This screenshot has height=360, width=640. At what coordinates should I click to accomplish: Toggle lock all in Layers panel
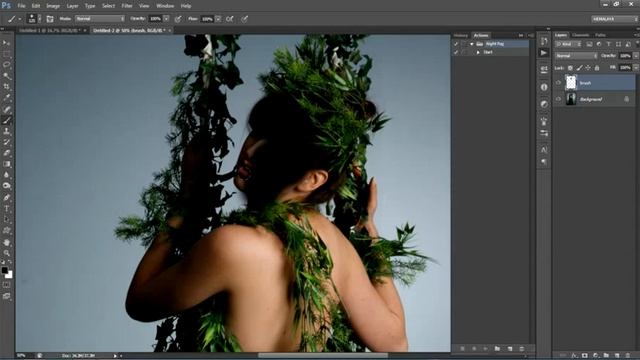[597, 68]
